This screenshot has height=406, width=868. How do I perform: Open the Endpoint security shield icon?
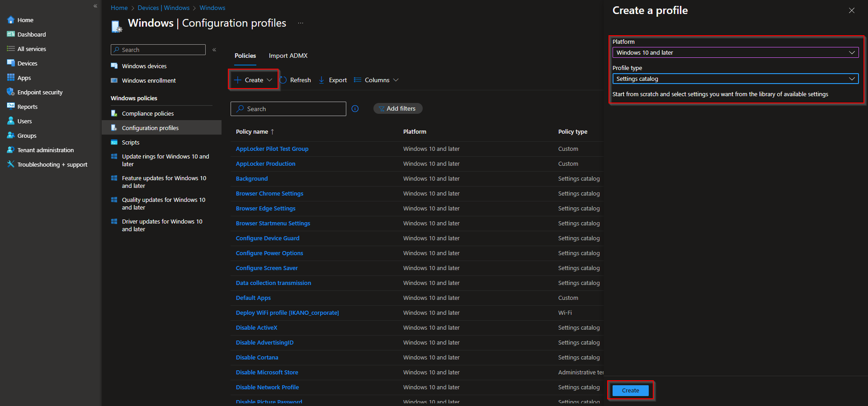11,92
